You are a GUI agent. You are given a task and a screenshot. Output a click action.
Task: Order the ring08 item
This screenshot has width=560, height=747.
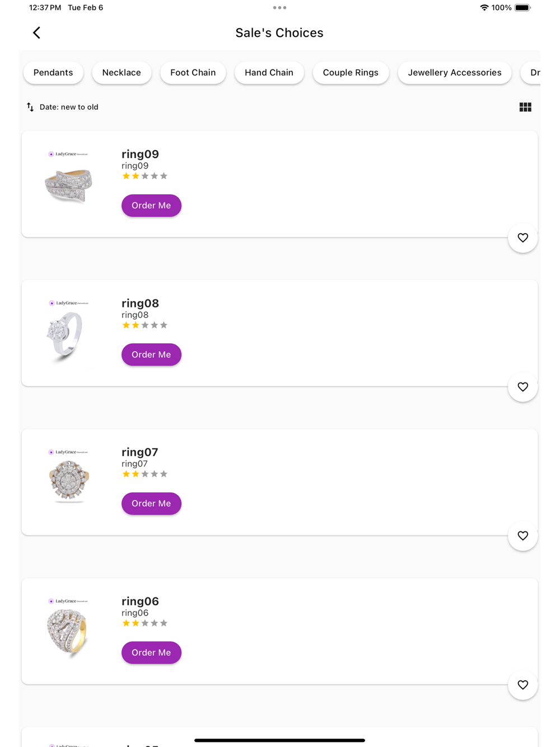(151, 354)
